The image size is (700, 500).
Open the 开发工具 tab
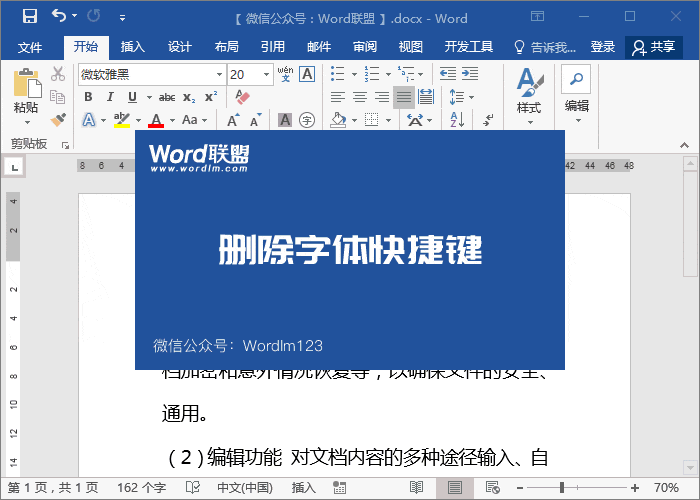469,47
